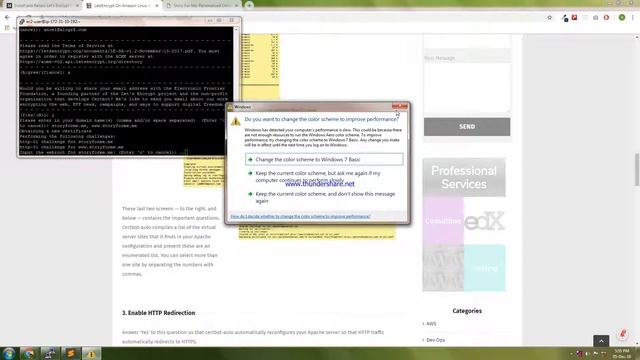
Task: Go back in the browser
Action: pyautogui.click(x=7, y=18)
